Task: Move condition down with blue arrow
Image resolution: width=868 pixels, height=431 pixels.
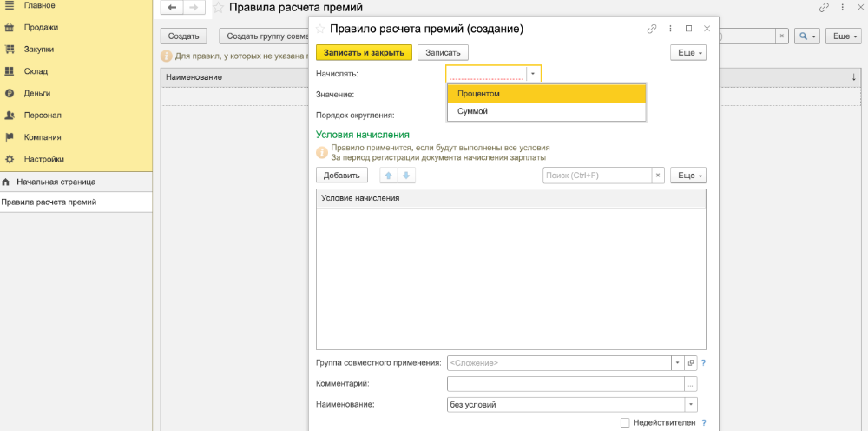Action: point(406,175)
